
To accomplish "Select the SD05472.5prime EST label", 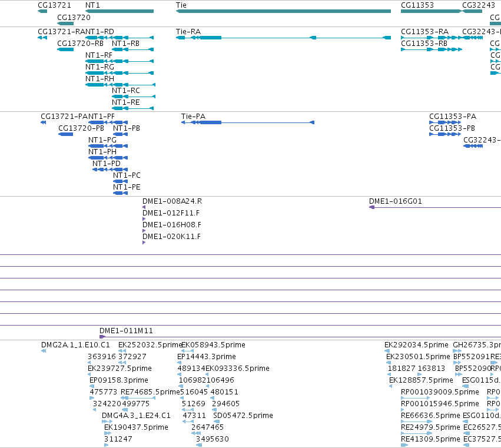I will point(243,416).
